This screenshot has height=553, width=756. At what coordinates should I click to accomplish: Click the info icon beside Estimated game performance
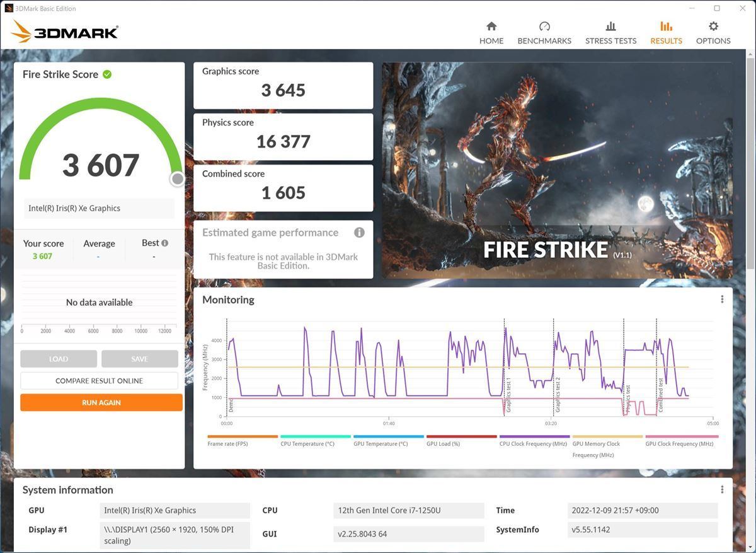click(x=359, y=233)
